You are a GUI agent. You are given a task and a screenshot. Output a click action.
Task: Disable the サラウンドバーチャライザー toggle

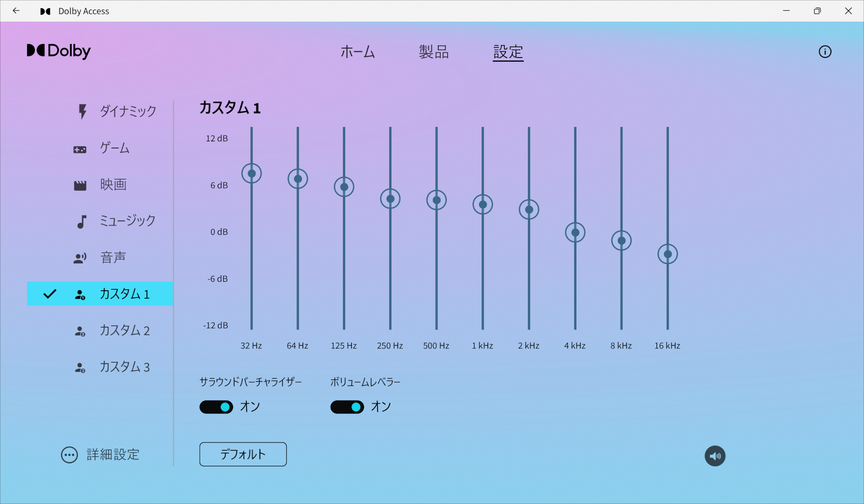[216, 407]
